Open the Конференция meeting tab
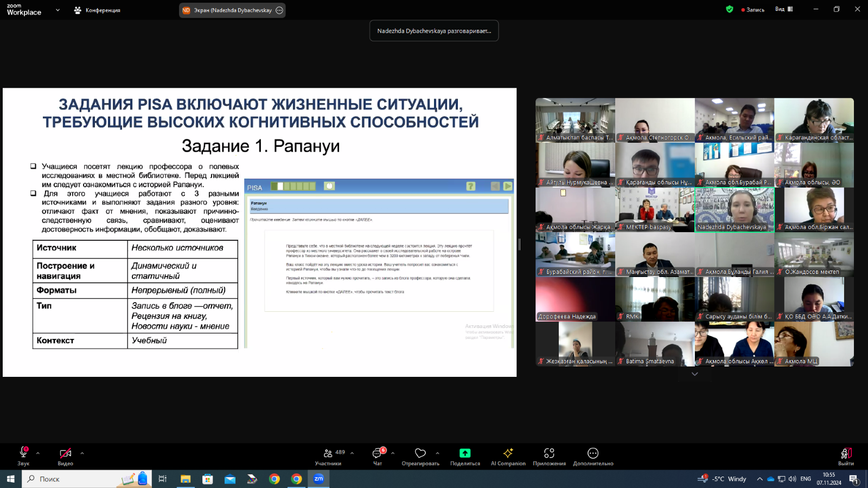Screen dimensions: 868x488 click(98, 10)
